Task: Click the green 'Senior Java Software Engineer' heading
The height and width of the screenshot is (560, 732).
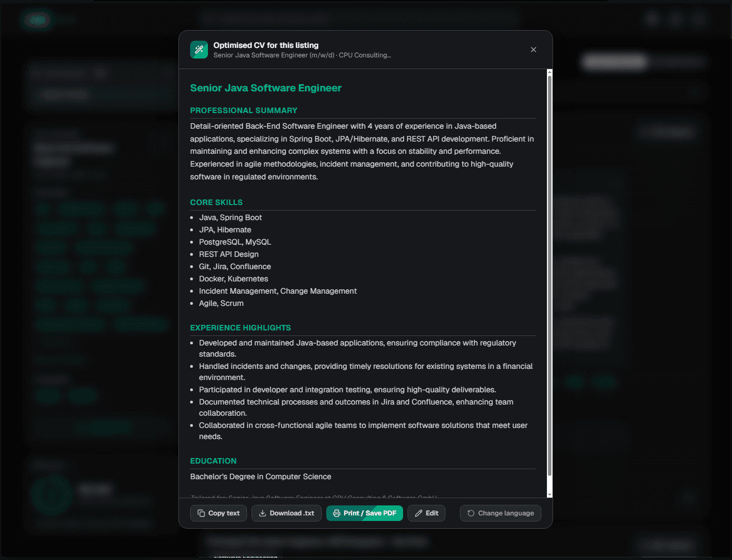Action: (x=266, y=88)
